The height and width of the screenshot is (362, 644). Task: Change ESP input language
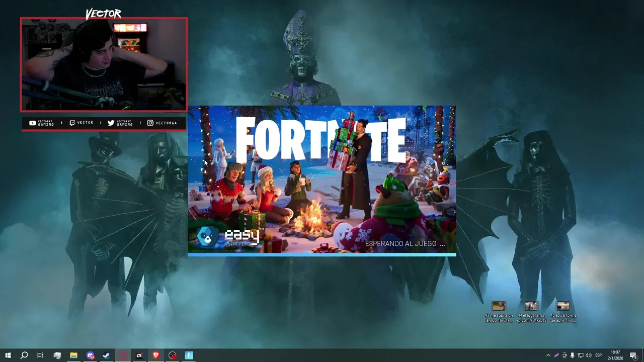click(x=599, y=355)
